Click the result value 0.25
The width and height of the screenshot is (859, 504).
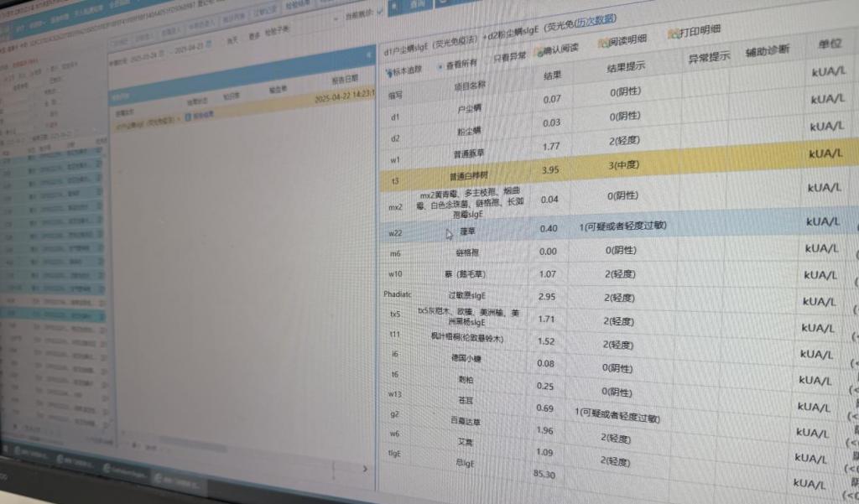coord(545,386)
